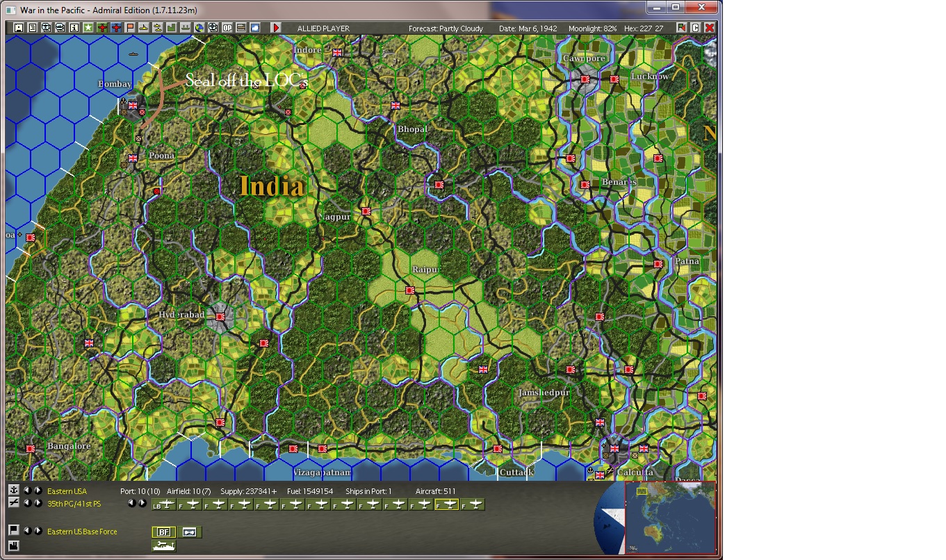Click the Jamshedpur city label
The width and height of the screenshot is (946, 560).
[x=544, y=393]
